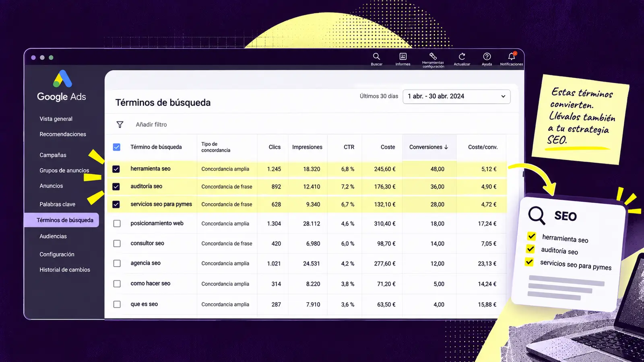Image resolution: width=644 pixels, height=362 pixels.
Task: Click the Clics column header
Action: coord(275,147)
